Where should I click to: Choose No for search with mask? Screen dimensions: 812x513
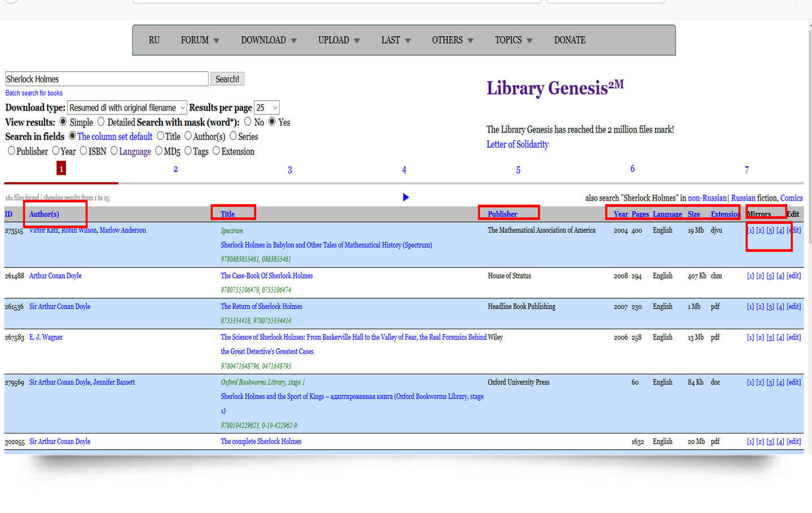[x=248, y=122]
